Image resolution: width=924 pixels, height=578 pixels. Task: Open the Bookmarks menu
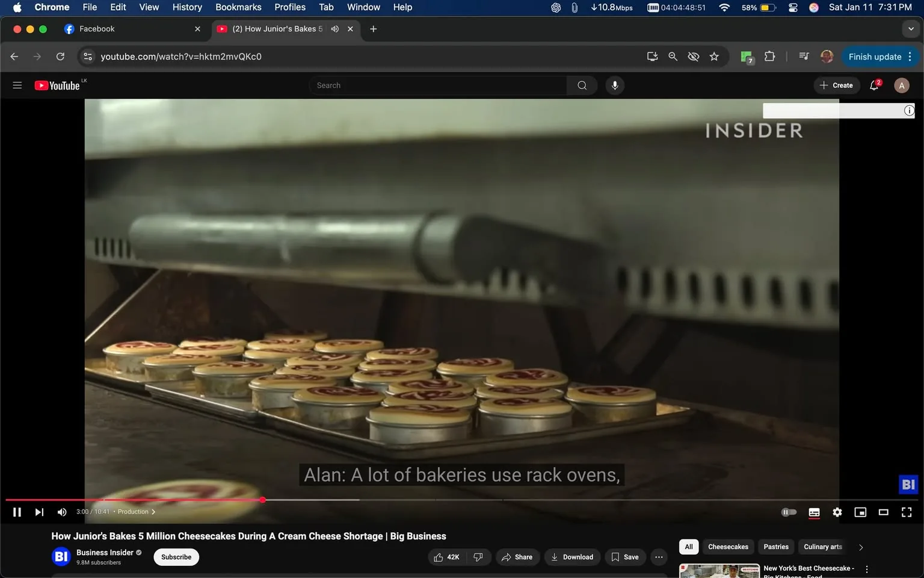238,7
